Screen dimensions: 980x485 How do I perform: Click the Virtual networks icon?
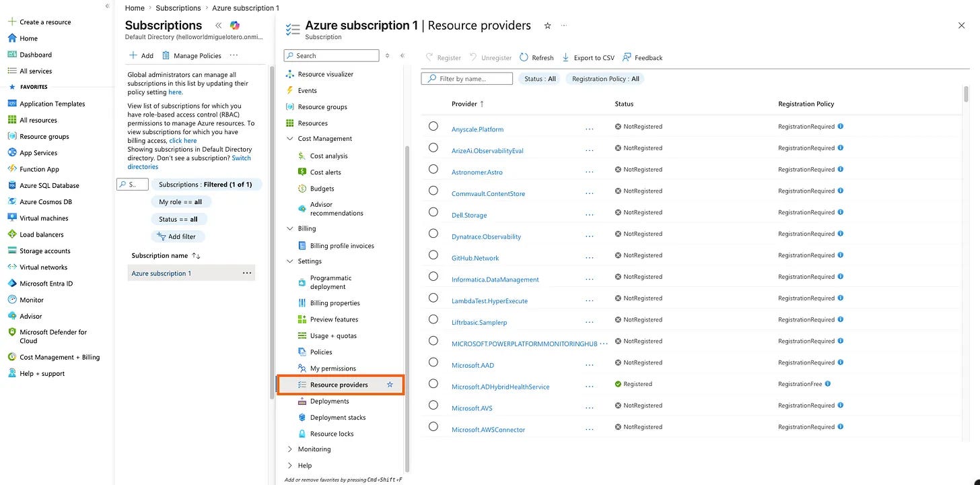coord(11,267)
